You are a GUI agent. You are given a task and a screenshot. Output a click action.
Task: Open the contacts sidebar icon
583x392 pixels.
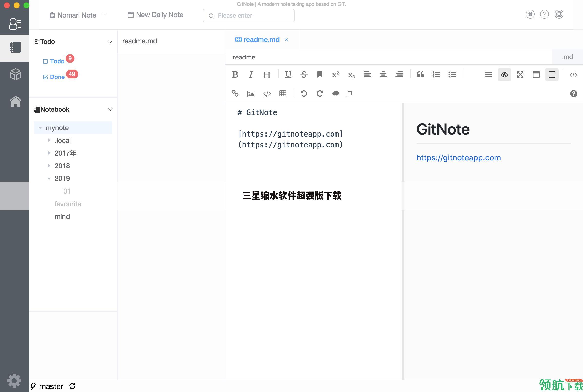tap(15, 24)
